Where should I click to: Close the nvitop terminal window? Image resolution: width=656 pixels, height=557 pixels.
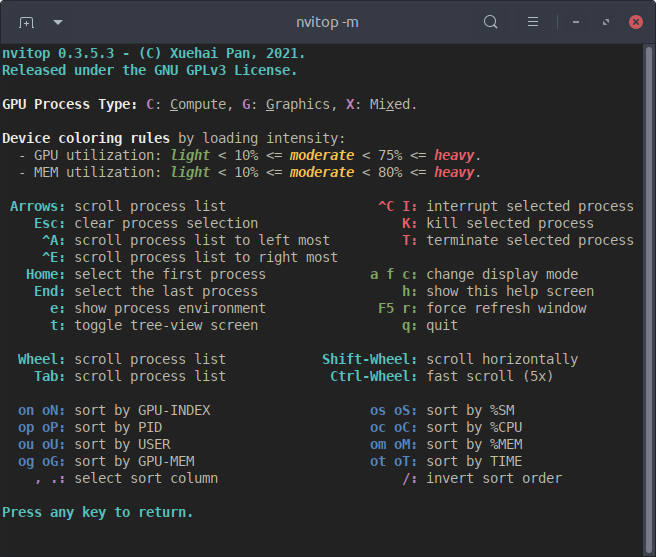636,22
